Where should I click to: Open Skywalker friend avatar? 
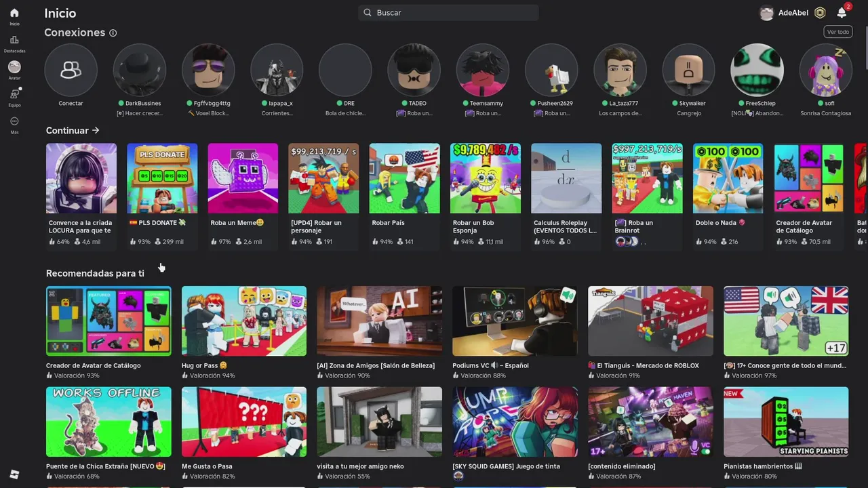point(688,70)
